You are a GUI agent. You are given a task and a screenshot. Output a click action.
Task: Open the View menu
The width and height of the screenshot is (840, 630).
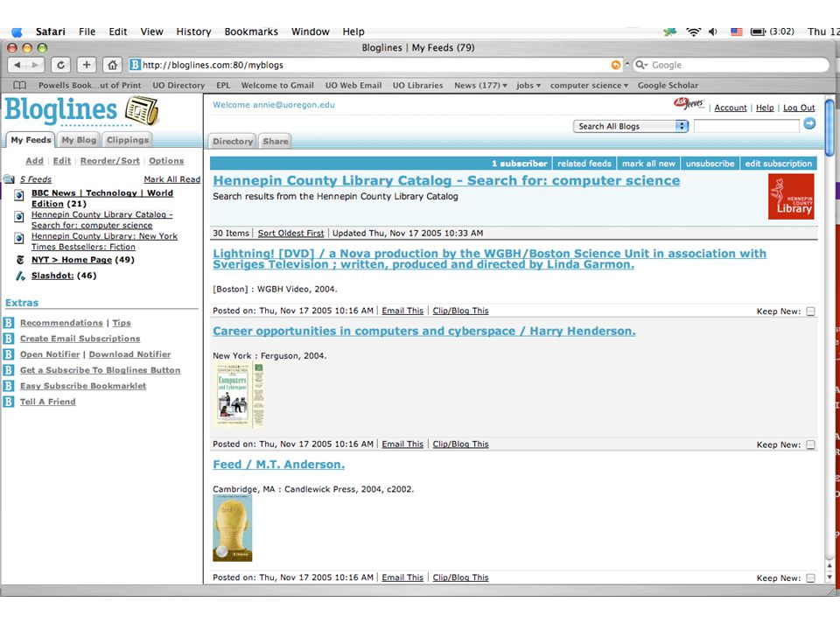pos(151,31)
